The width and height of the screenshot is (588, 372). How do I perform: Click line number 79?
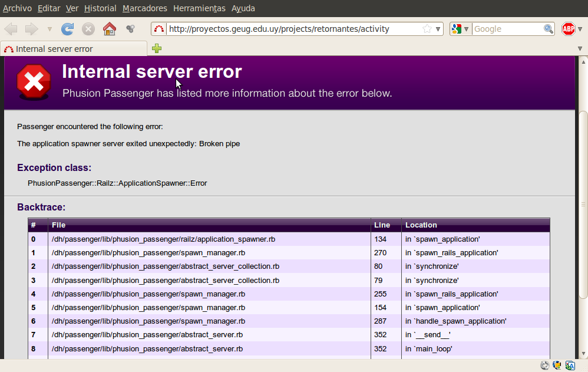click(x=378, y=281)
